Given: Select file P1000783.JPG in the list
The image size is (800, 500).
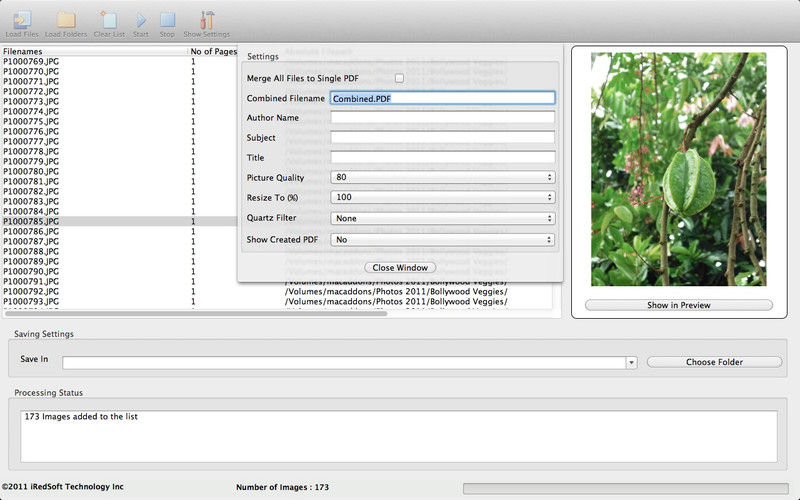Looking at the screenshot, I should point(31,202).
